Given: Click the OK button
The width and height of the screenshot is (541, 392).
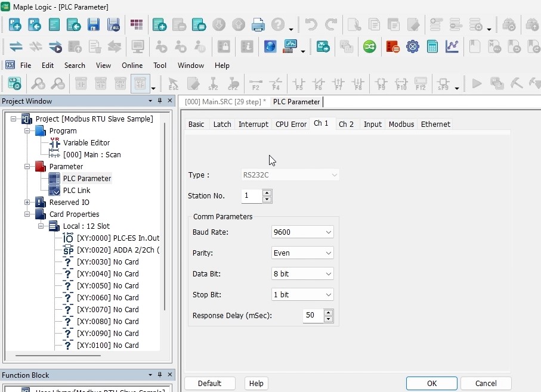Looking at the screenshot, I should 432,384.
